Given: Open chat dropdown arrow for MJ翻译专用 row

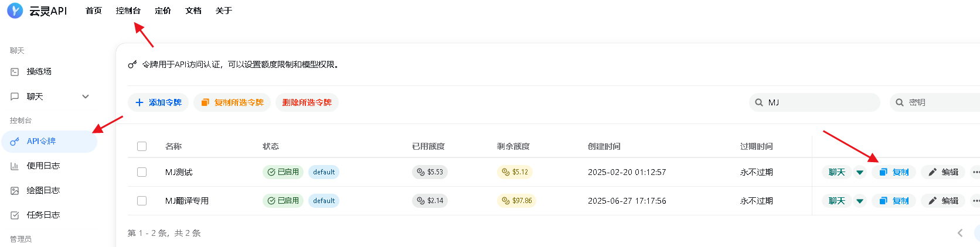Looking at the screenshot, I should (x=860, y=201).
